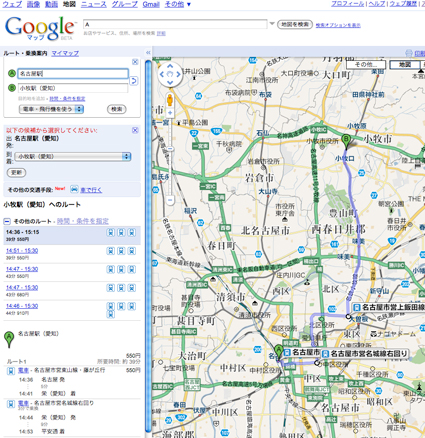Pan the map left with the arrow

(x=162, y=74)
